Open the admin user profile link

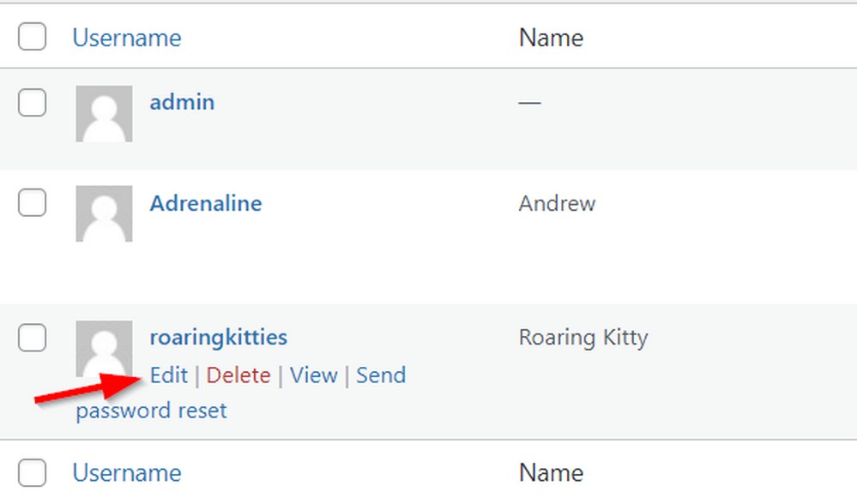[x=182, y=102]
